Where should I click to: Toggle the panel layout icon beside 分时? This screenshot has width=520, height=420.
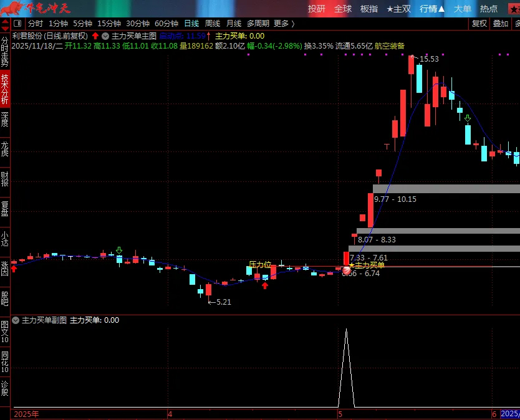click(17, 24)
